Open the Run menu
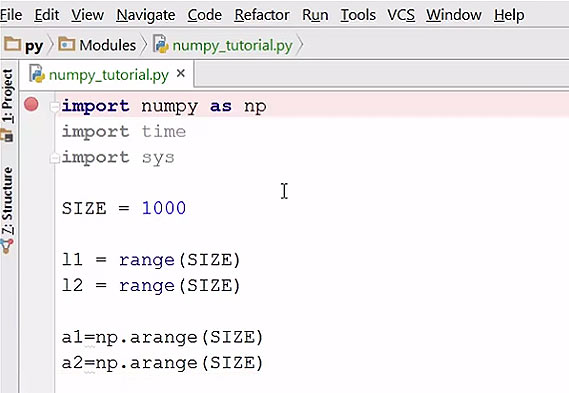The image size is (569, 393). (x=315, y=15)
